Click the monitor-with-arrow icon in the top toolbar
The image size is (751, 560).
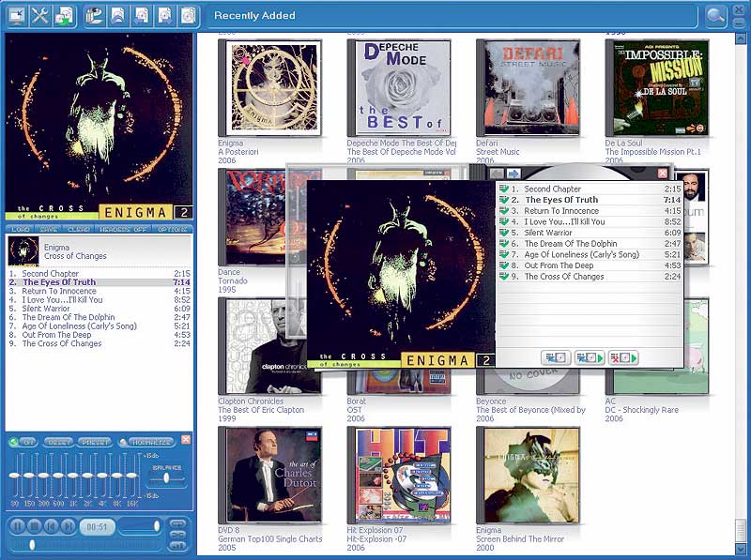pos(17,16)
